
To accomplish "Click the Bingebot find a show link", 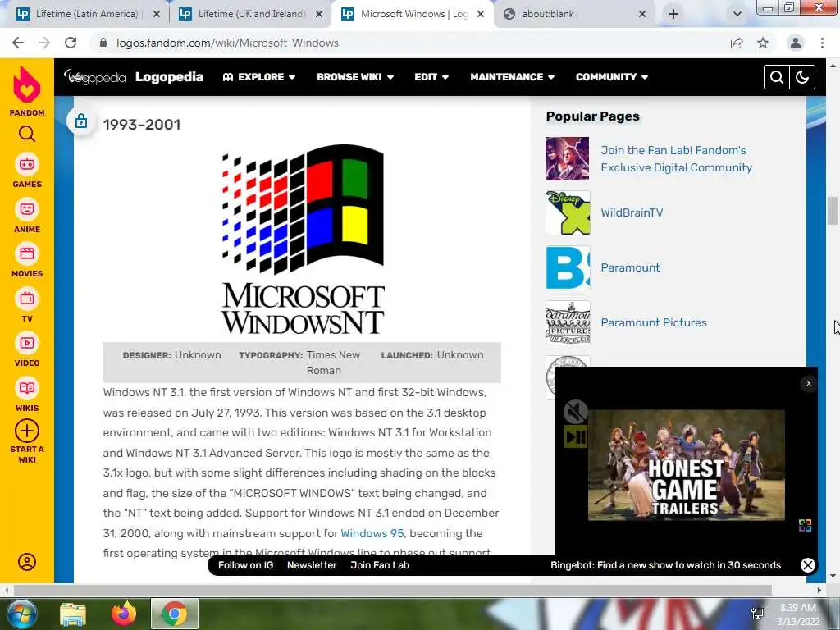I will (x=665, y=565).
